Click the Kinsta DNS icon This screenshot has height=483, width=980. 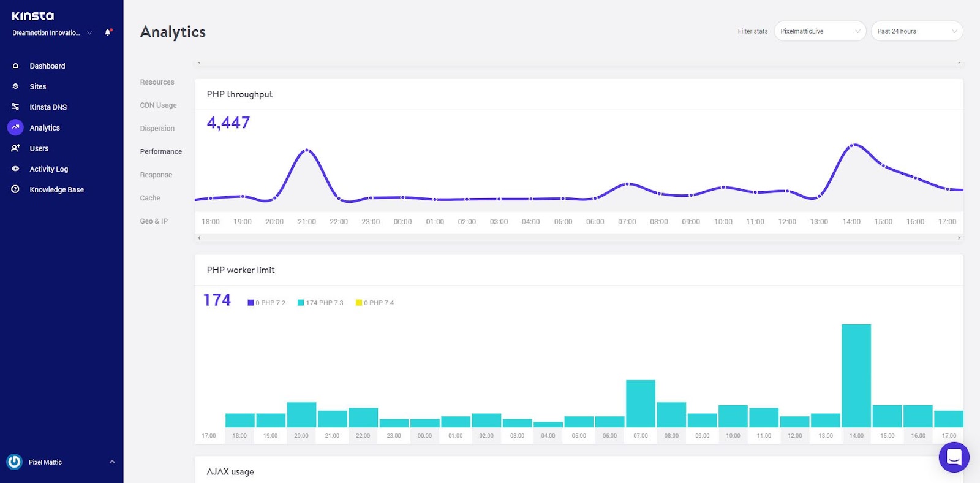pos(15,107)
